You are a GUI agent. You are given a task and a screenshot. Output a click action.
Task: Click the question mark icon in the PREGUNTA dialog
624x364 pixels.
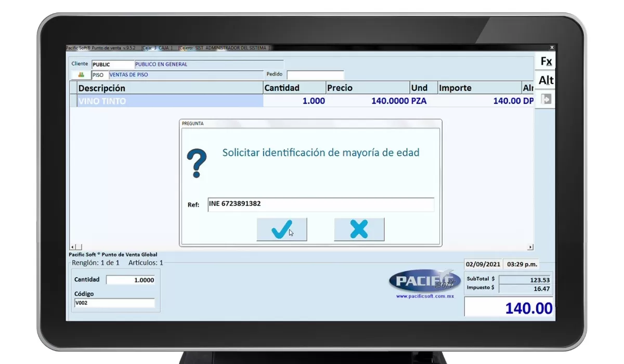coord(197,163)
